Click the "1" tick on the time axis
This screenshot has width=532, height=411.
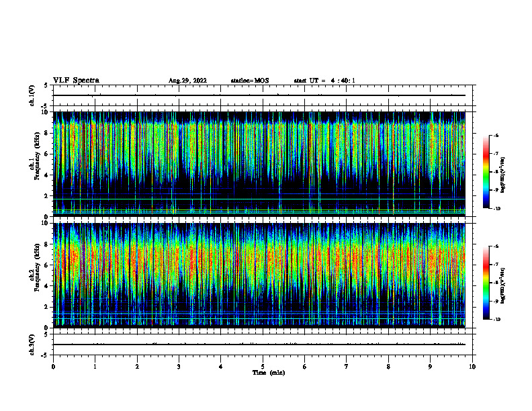(95, 367)
